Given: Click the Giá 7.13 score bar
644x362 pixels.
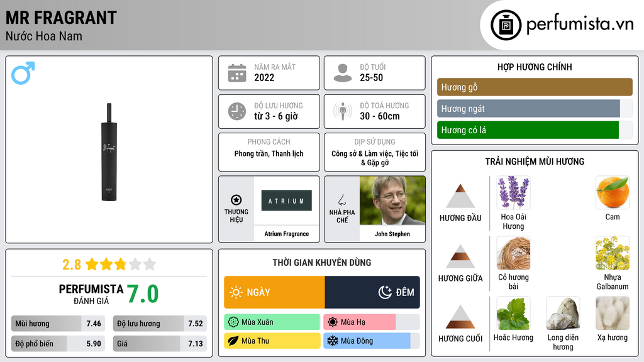Looking at the screenshot, I should [160, 344].
